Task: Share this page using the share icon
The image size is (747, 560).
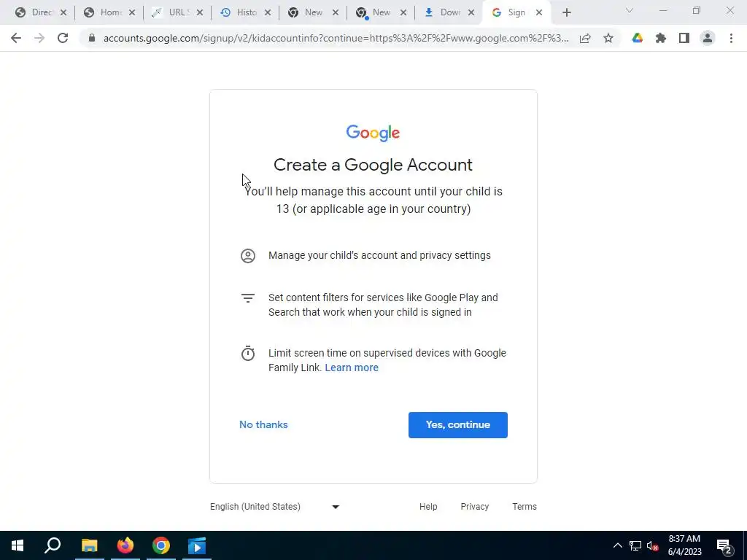Action: pyautogui.click(x=585, y=38)
